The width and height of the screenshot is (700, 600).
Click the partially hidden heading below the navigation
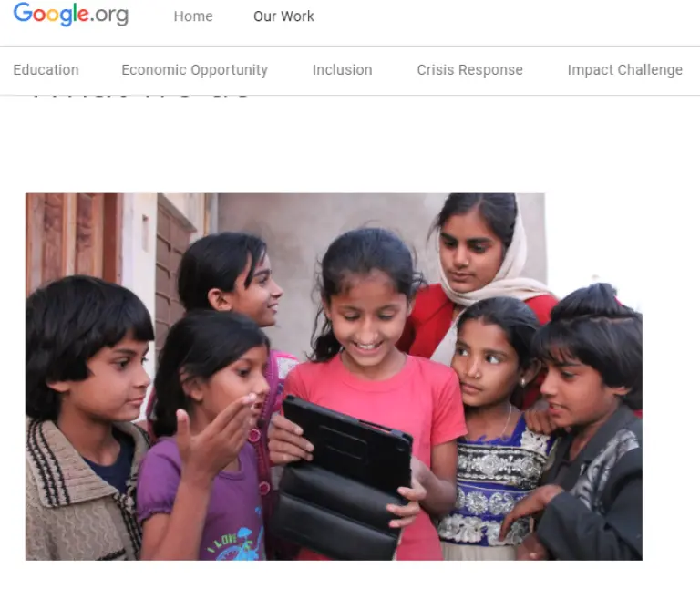(x=140, y=96)
